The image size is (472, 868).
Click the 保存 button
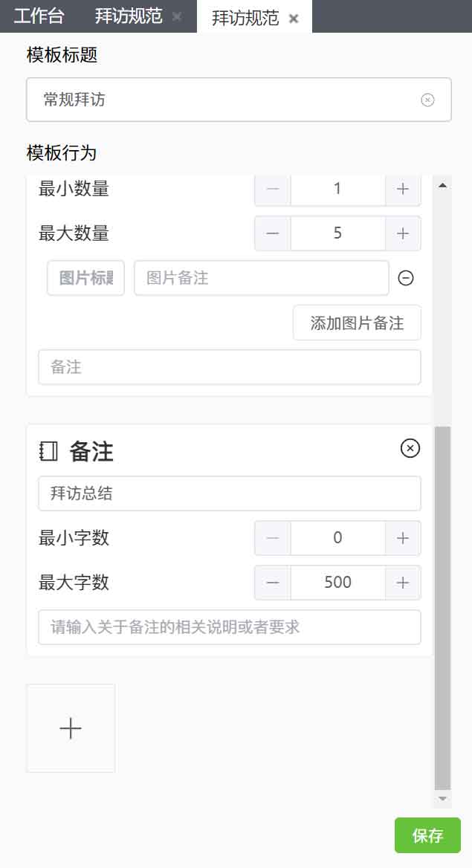click(427, 835)
